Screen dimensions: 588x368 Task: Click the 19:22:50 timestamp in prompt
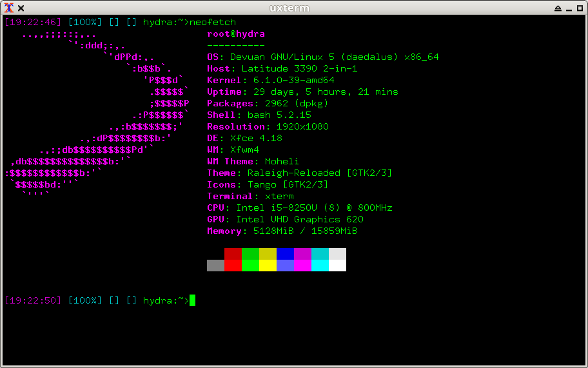pos(33,301)
